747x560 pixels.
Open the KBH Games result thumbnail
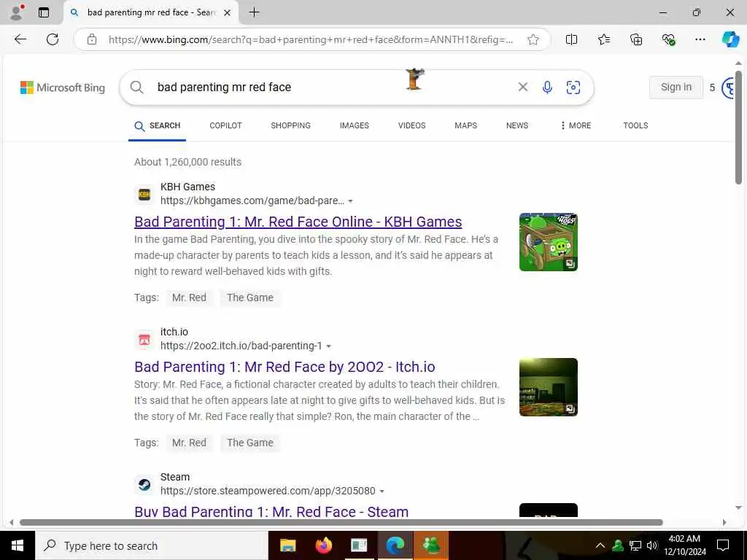(x=549, y=242)
